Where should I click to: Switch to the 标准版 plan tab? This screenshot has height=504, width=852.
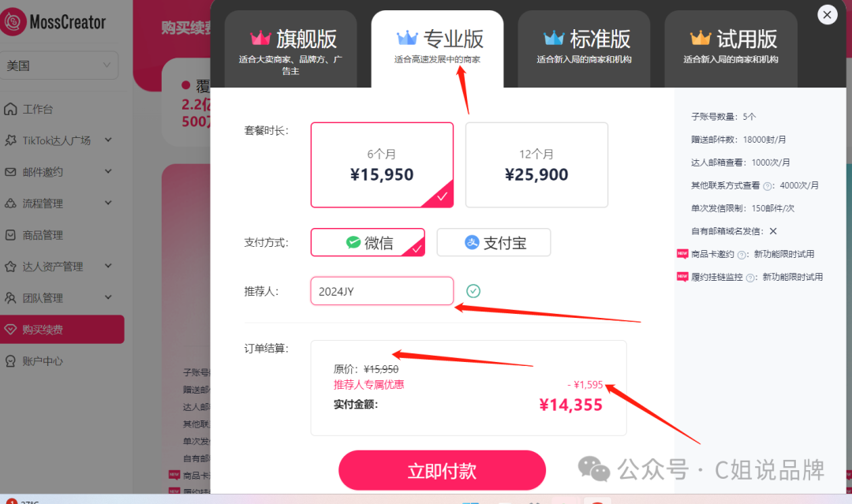tap(584, 50)
